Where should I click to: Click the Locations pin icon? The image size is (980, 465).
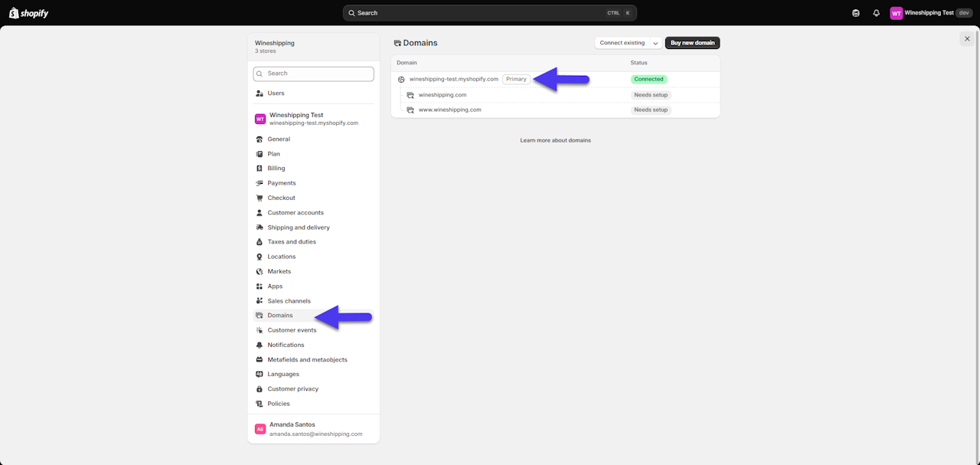point(260,257)
